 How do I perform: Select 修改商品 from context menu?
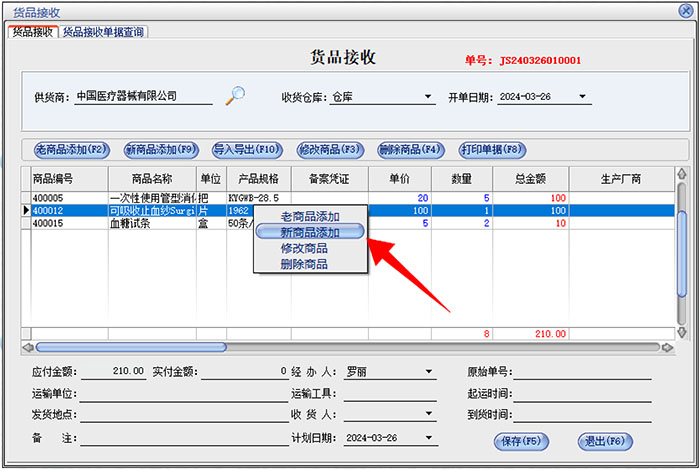tap(304, 248)
